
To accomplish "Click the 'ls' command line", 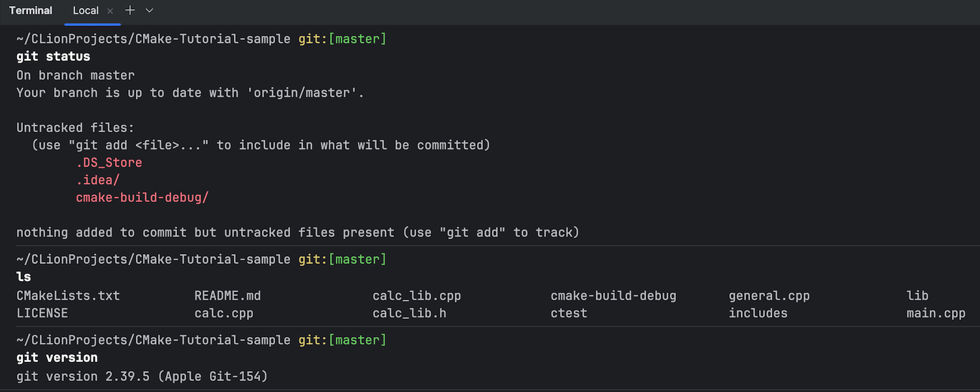I will click(24, 277).
